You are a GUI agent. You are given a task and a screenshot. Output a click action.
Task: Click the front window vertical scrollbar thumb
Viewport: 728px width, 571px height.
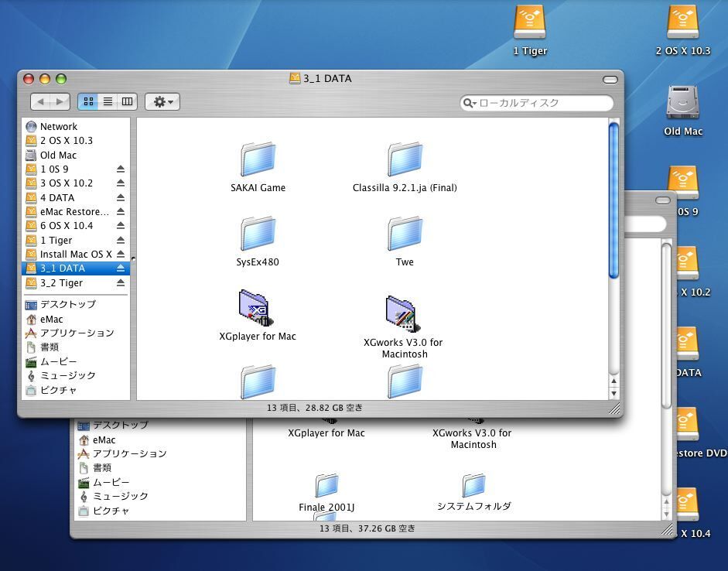pyautogui.click(x=614, y=199)
